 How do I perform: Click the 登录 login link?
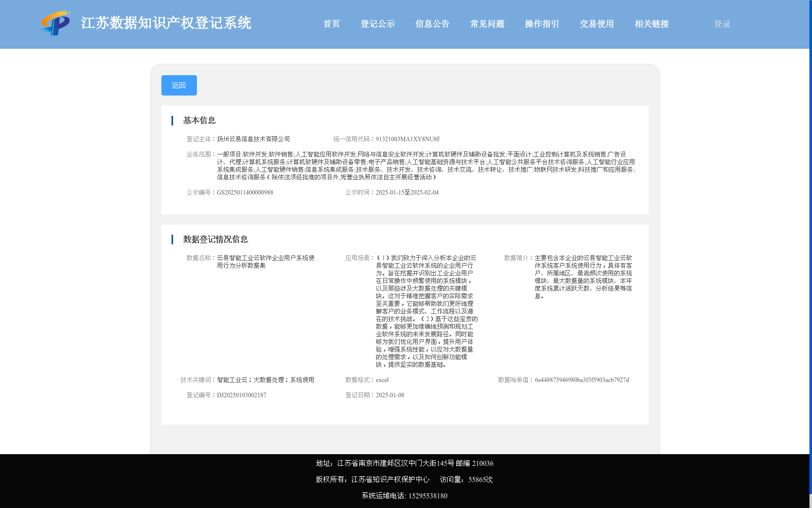click(722, 24)
